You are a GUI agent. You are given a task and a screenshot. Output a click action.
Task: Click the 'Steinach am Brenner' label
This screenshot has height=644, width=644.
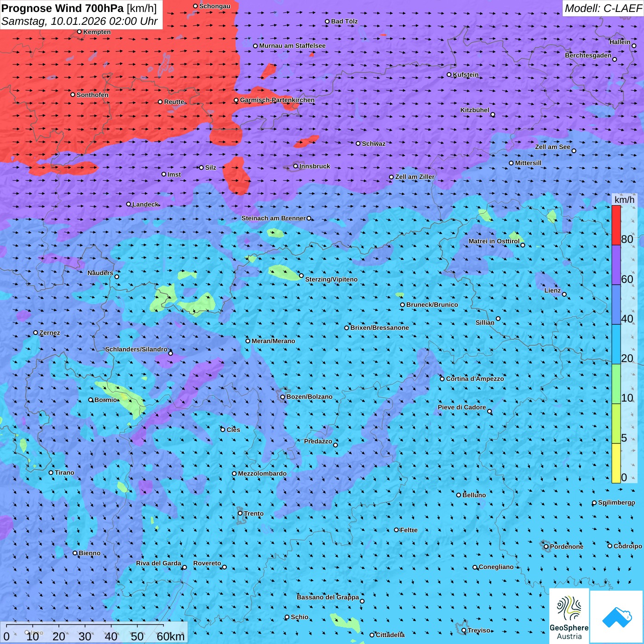coord(274,218)
